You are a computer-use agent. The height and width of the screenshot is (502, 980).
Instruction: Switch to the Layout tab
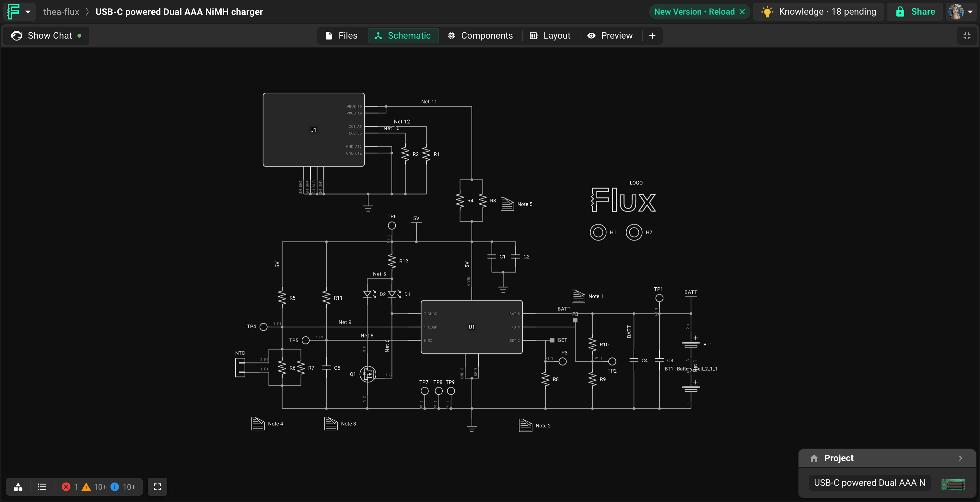(x=550, y=36)
